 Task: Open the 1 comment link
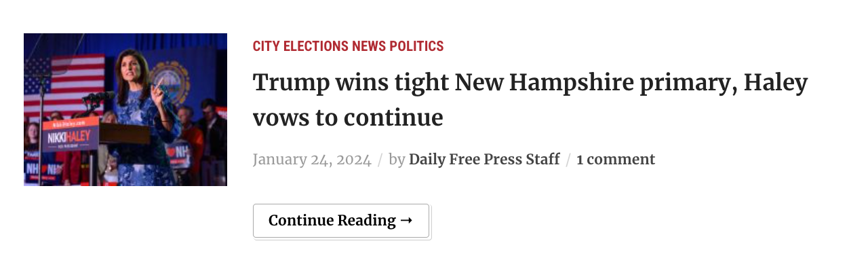coord(616,160)
